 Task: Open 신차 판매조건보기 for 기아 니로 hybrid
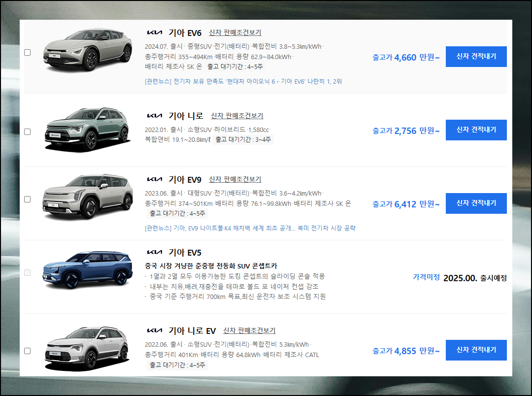coord(237,116)
